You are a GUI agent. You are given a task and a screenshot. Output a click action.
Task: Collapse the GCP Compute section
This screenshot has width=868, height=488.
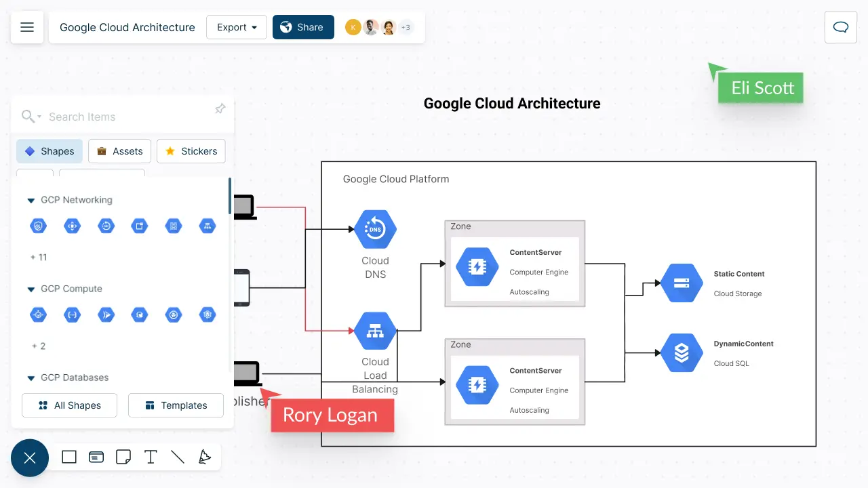pos(31,289)
